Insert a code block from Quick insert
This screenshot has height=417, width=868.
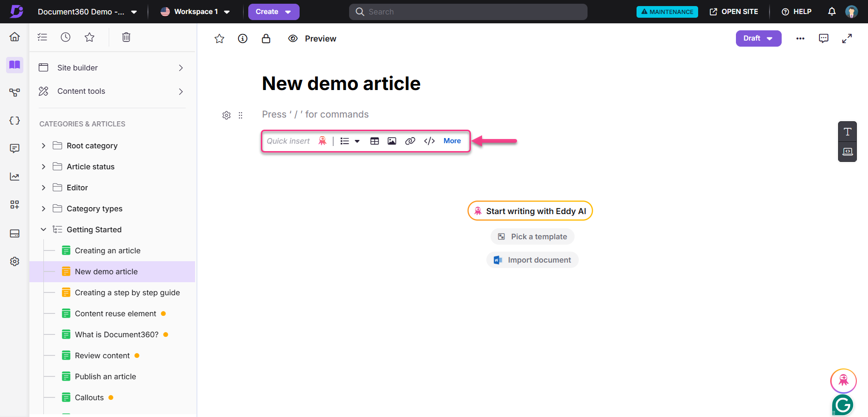pos(429,141)
